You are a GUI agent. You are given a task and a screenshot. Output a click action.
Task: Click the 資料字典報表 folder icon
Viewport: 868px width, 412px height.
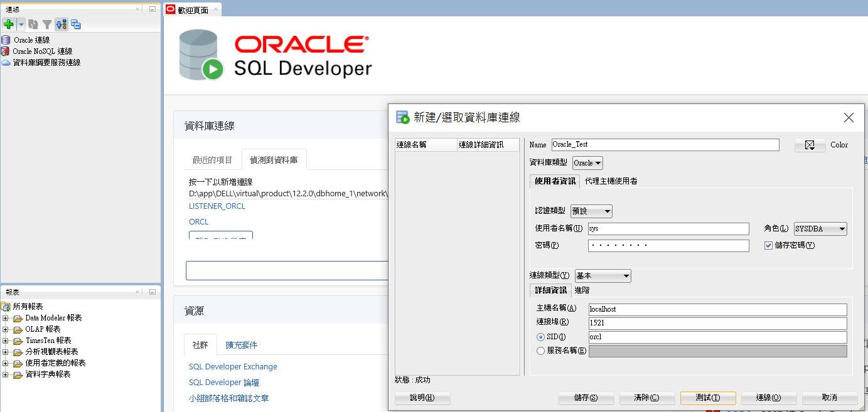(x=18, y=374)
